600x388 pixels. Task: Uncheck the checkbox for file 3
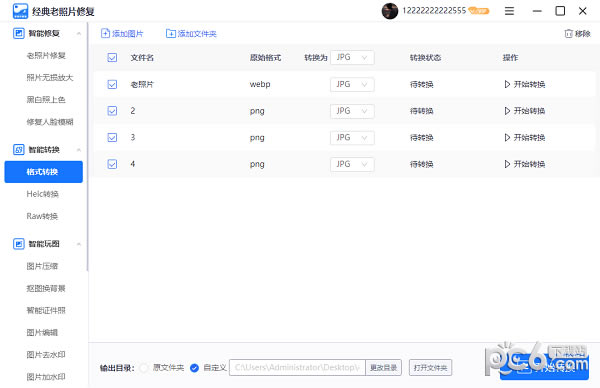coord(112,137)
